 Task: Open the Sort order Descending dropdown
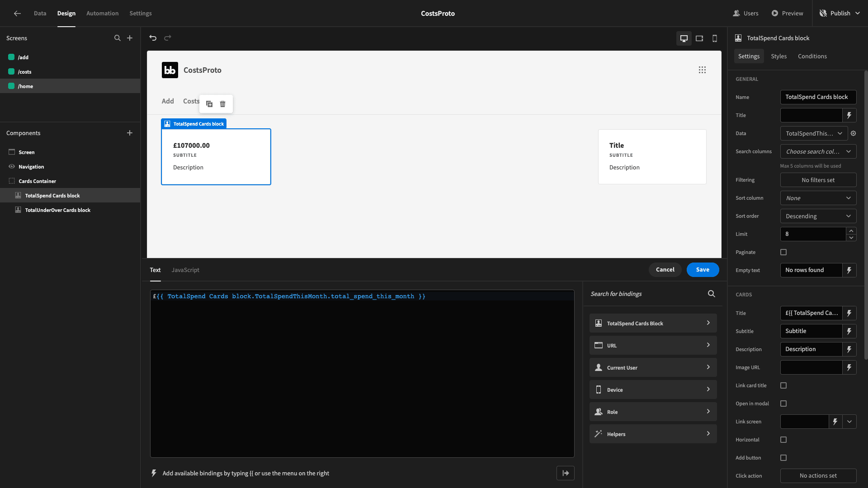(x=818, y=216)
